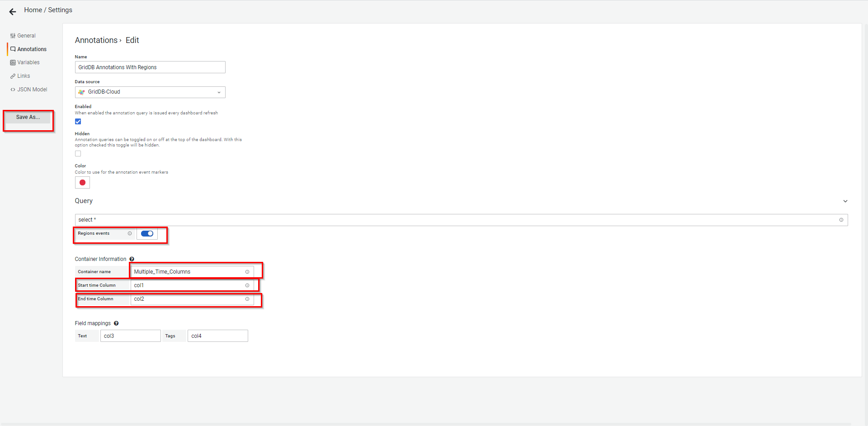This screenshot has width=868, height=426.
Task: Open the GridDB-Cloud data source dropdown
Action: 150,92
